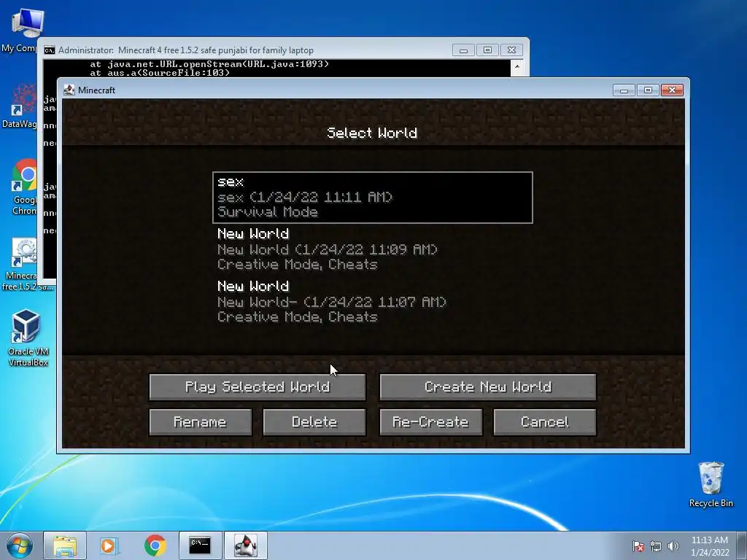Click Minecraft window title icon
Screen dimensions: 747x560
pyautogui.click(x=69, y=90)
